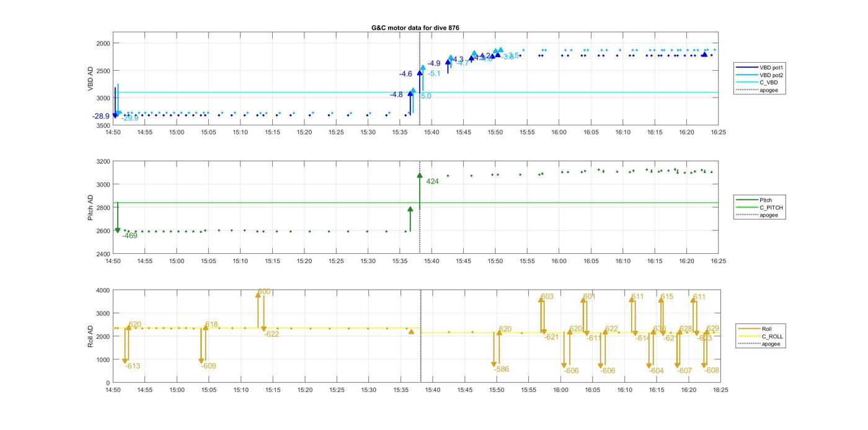
Task: Click the '424' pitch data label
Action: [433, 181]
